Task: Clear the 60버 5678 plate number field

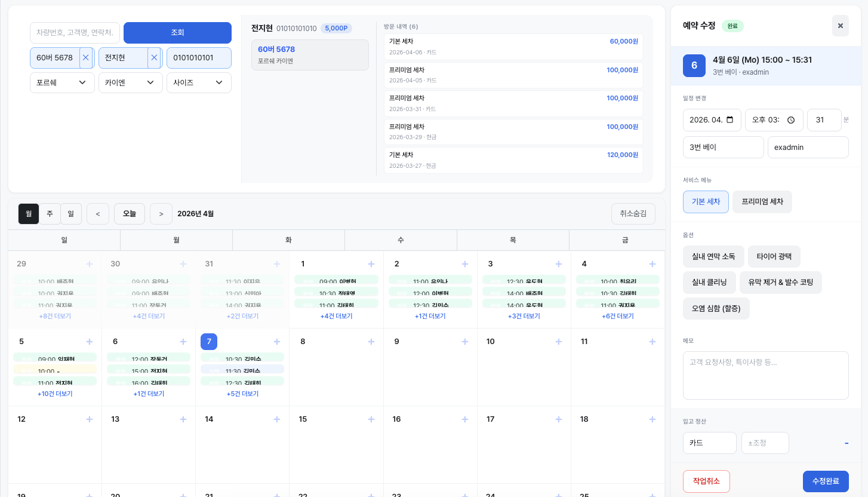Action: pyautogui.click(x=85, y=58)
